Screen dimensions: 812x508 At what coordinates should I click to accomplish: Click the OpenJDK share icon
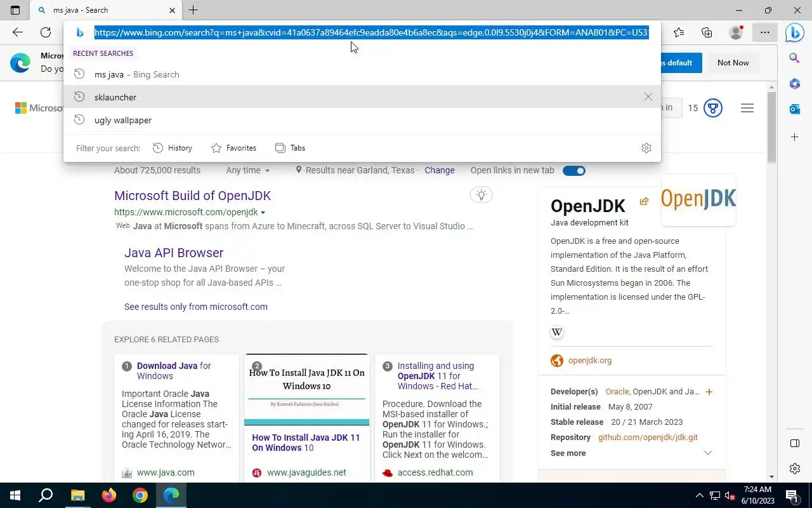644,201
